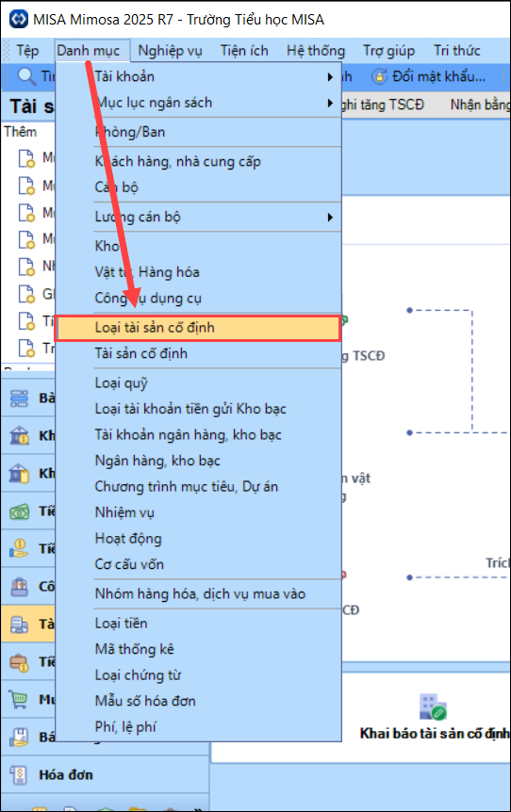Click the cash money sidebar icon

point(19,512)
